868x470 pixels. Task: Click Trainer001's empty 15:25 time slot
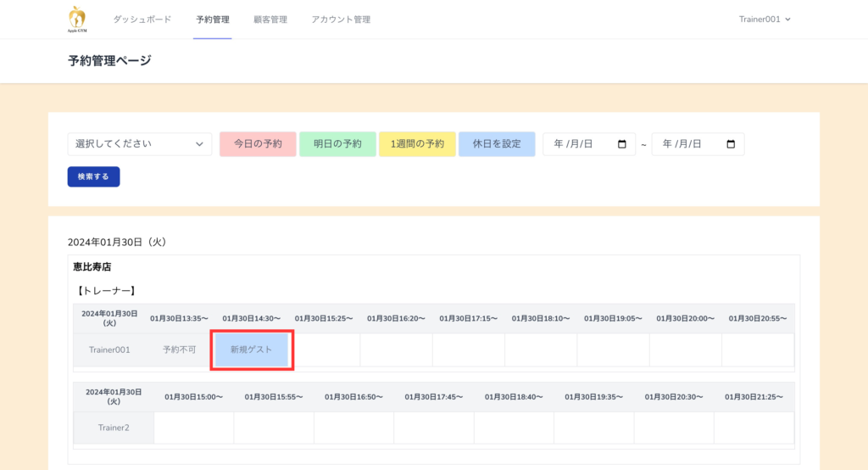(324, 350)
